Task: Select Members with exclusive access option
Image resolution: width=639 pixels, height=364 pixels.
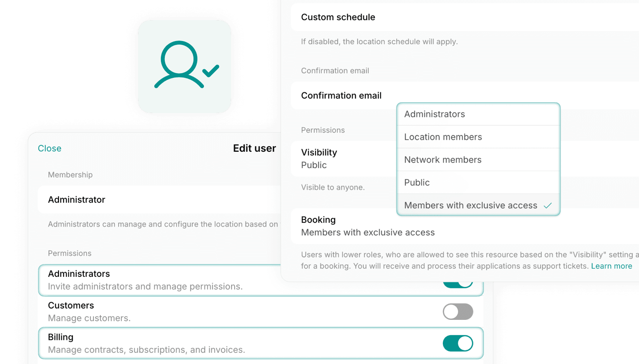Action: tap(470, 205)
